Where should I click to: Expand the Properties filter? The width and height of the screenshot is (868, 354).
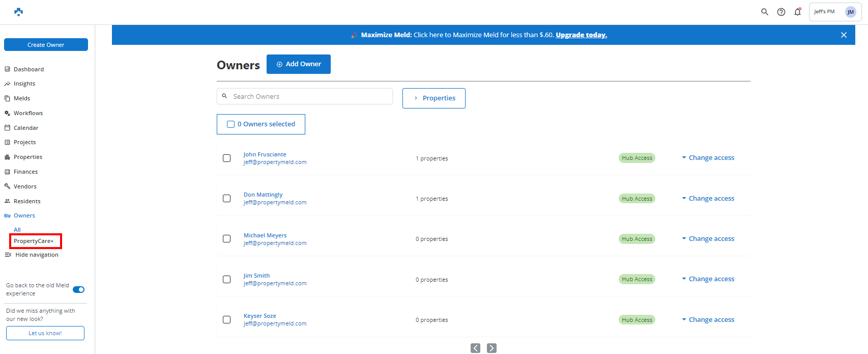tap(433, 98)
